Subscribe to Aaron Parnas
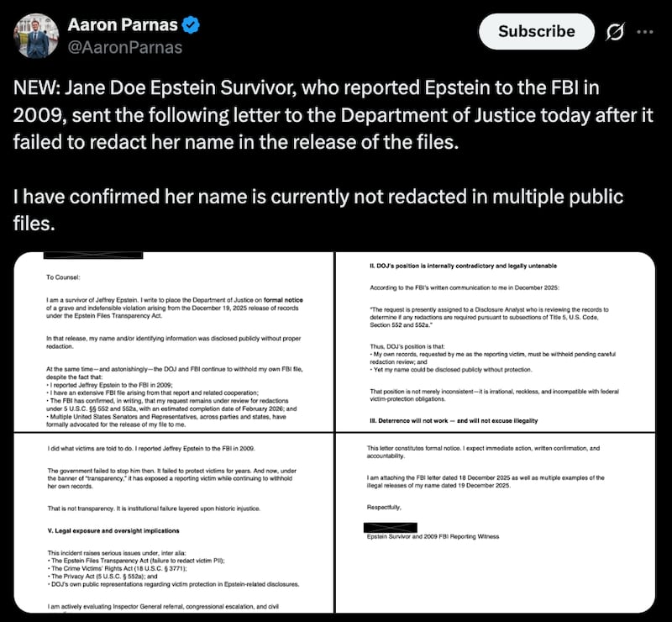The image size is (672, 622). pyautogui.click(x=536, y=31)
